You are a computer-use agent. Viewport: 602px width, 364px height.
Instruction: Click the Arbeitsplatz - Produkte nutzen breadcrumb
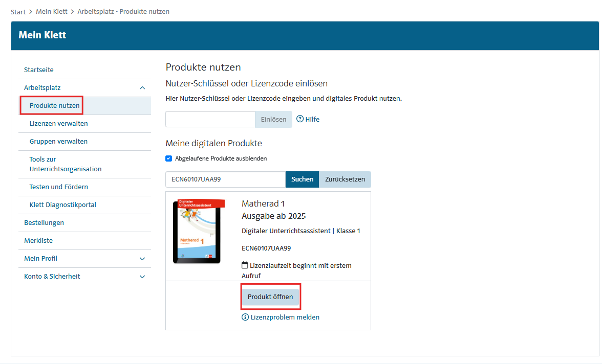pyautogui.click(x=123, y=12)
